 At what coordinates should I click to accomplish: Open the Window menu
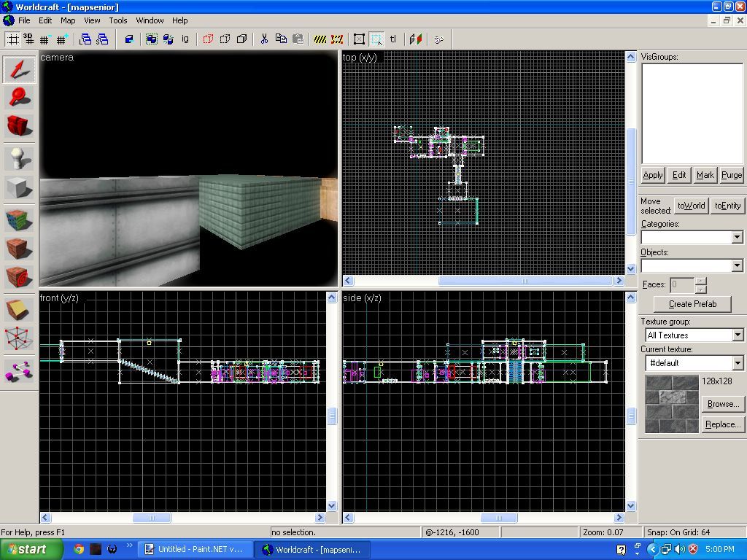(x=150, y=20)
